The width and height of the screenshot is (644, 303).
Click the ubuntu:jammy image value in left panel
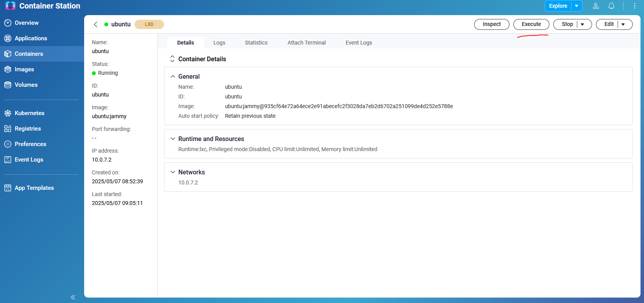tap(109, 116)
